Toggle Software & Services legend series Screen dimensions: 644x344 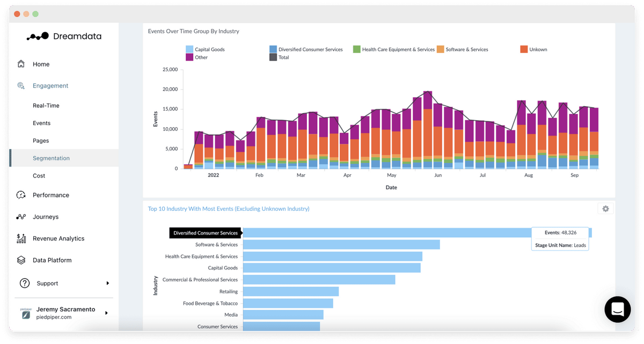pos(463,49)
